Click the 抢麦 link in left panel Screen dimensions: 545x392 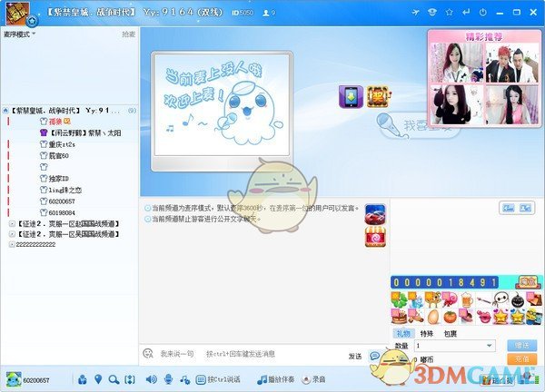129,34
